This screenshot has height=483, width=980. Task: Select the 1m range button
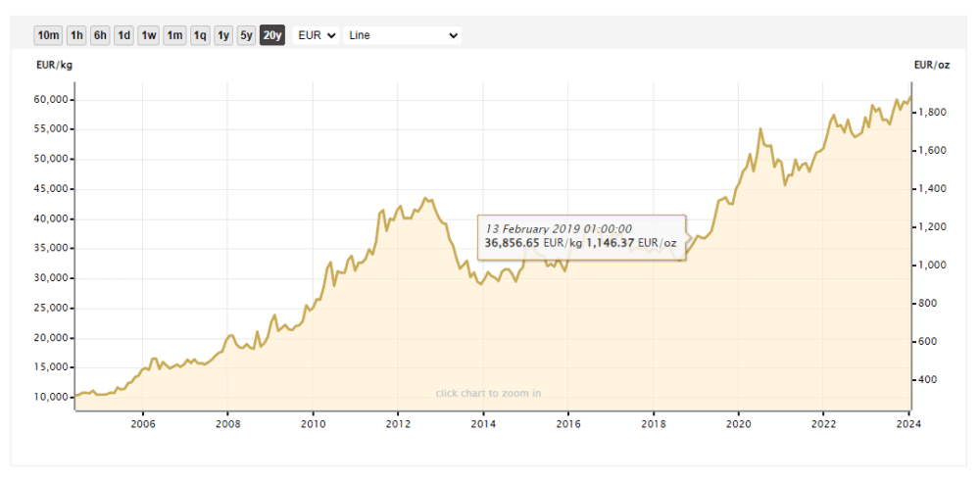click(x=174, y=35)
